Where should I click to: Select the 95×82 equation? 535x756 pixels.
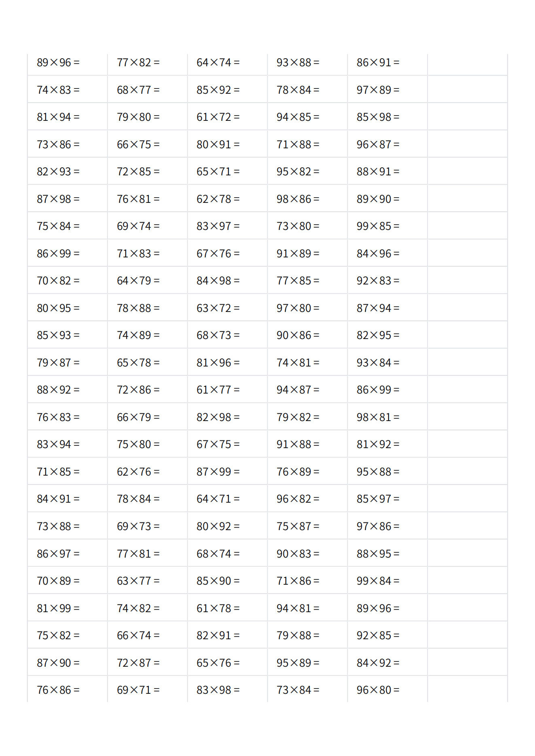pyautogui.click(x=298, y=172)
